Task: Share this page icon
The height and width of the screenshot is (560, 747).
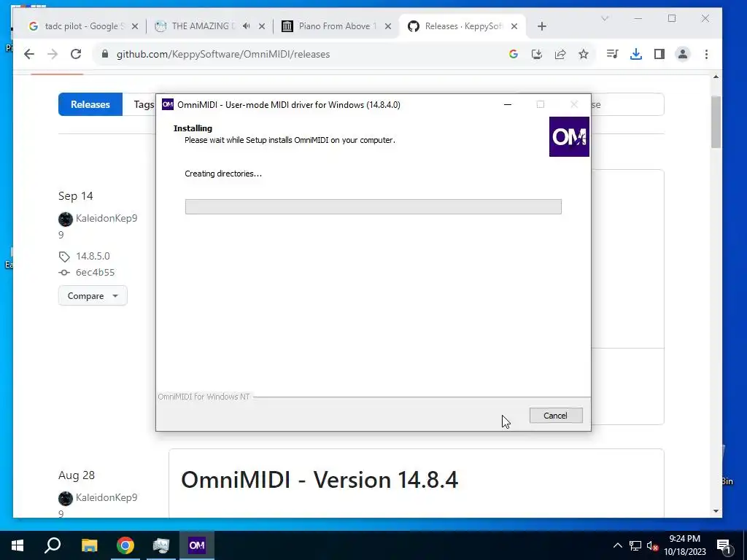Action: click(560, 54)
